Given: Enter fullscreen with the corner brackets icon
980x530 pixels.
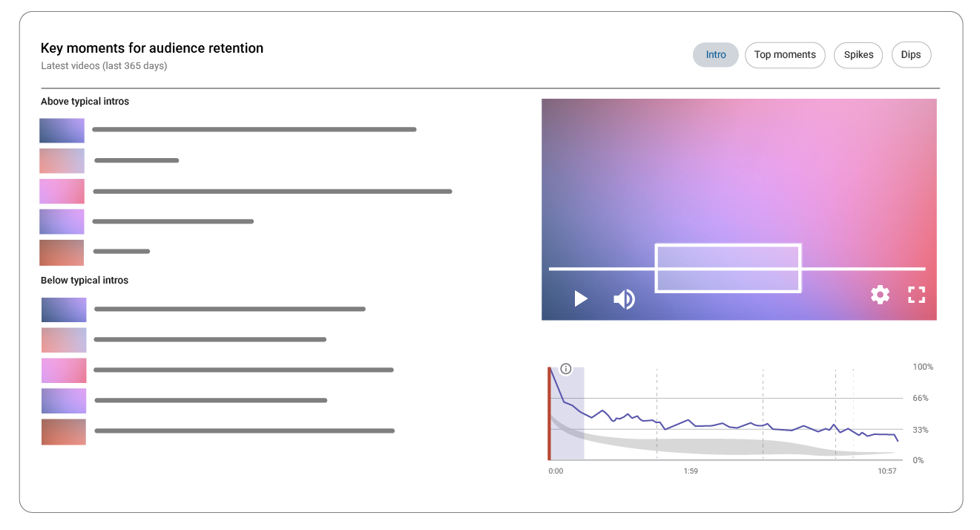Looking at the screenshot, I should [917, 295].
